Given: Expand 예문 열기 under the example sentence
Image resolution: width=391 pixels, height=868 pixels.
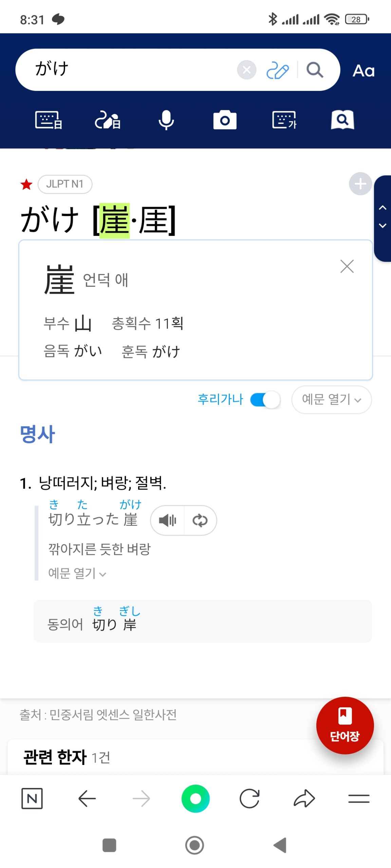Looking at the screenshot, I should coord(77,573).
